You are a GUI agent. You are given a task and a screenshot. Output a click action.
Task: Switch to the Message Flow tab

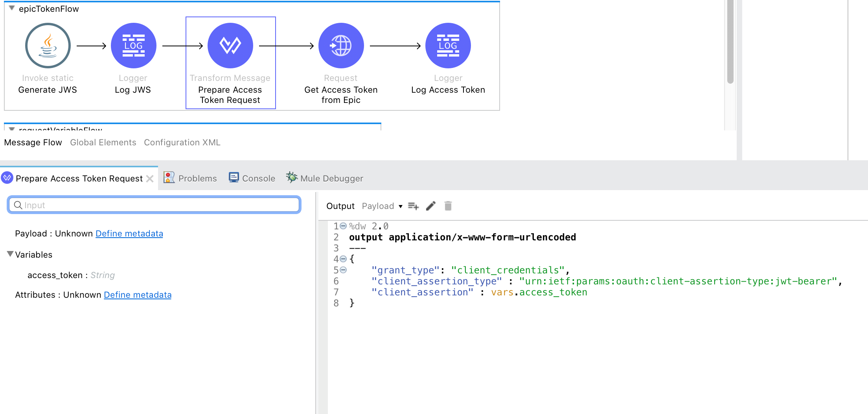tap(33, 142)
